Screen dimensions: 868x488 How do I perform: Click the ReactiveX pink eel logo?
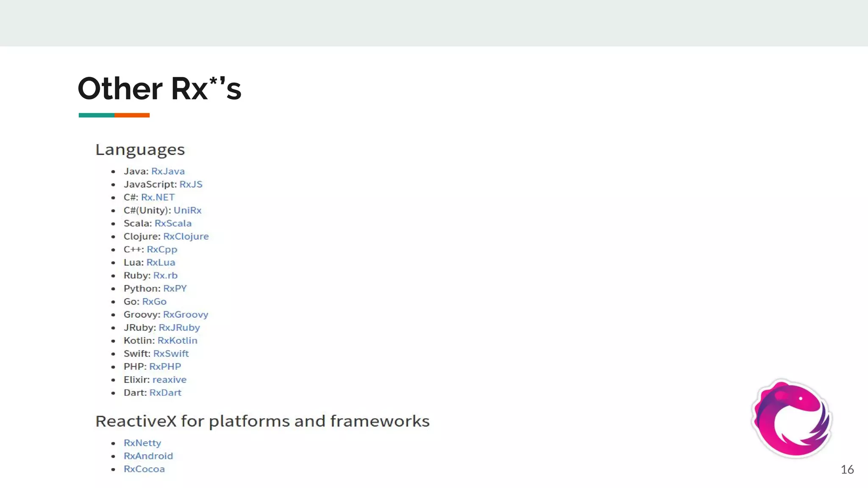click(792, 419)
